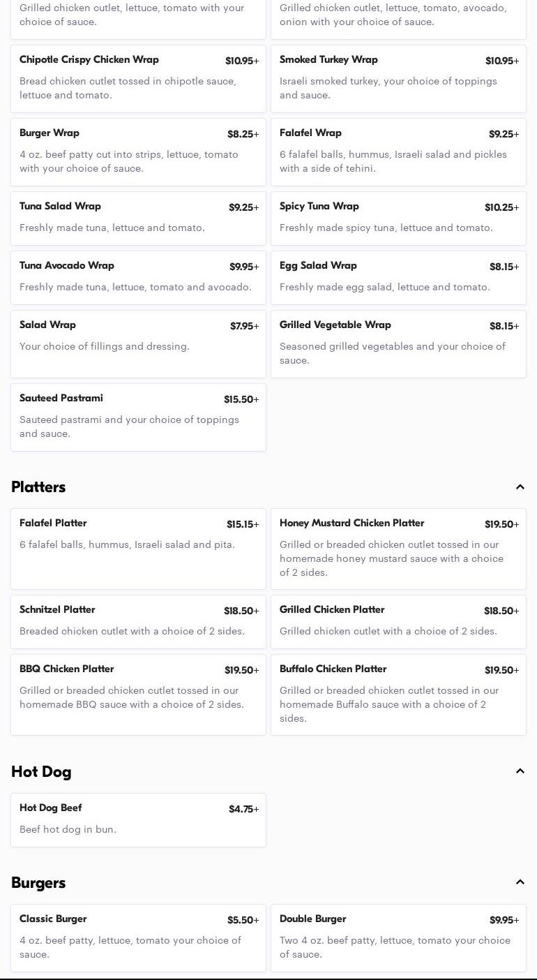Open the Chipotle Crispy Chicken Wrap item
Screen dimensions: 537x980
tap(138, 79)
